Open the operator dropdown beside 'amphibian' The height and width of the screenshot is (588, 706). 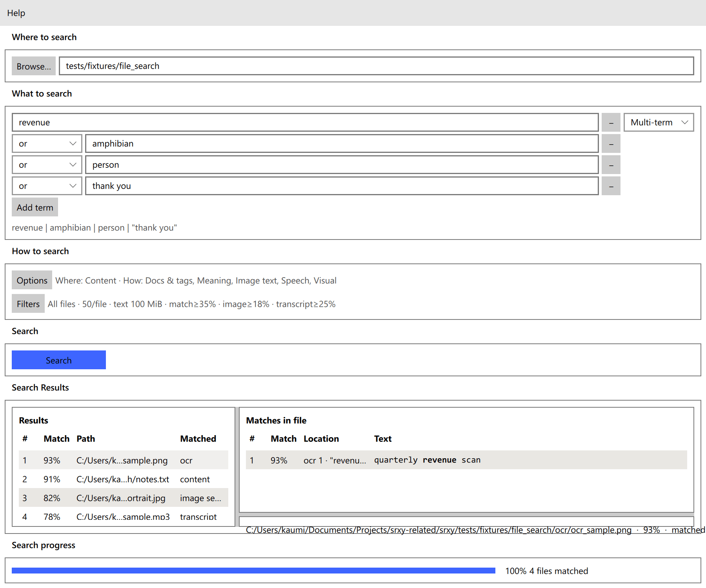tap(47, 143)
